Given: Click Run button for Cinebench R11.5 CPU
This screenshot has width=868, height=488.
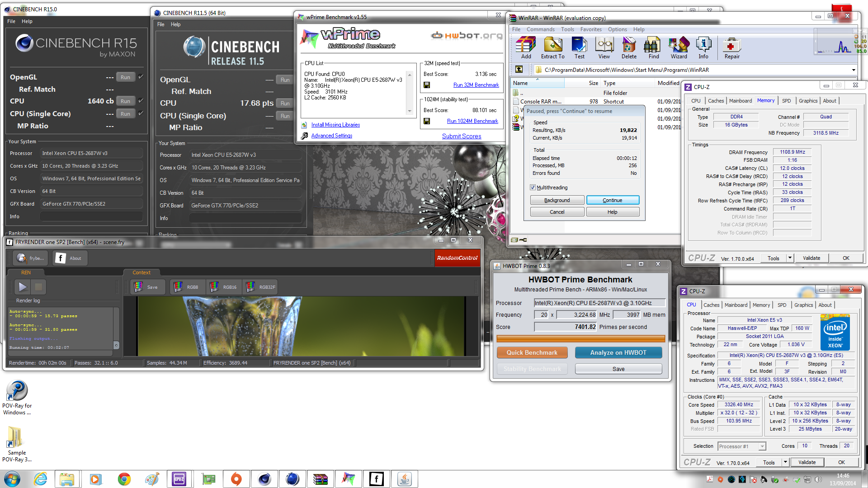Looking at the screenshot, I should [285, 103].
